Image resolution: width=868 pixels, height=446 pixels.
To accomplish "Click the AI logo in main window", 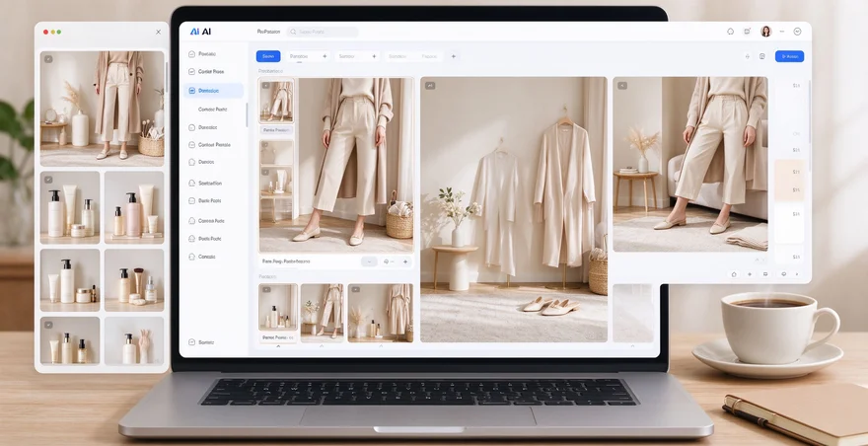I will pos(200,32).
